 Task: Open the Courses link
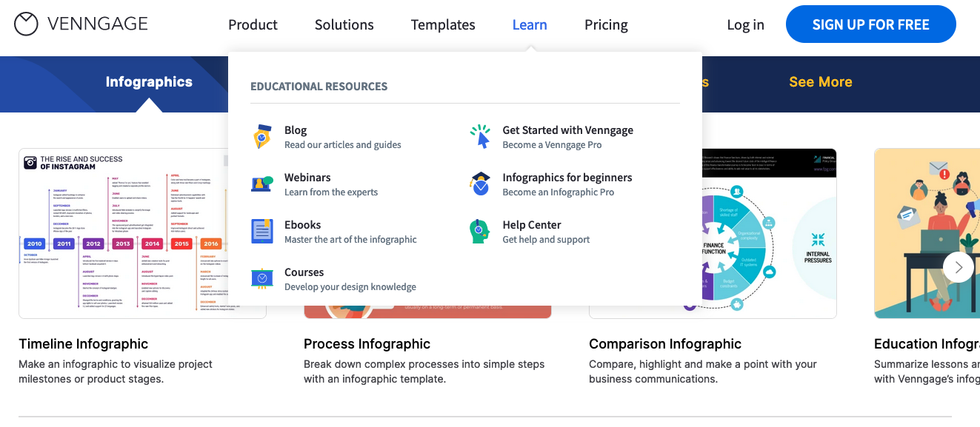click(x=304, y=272)
